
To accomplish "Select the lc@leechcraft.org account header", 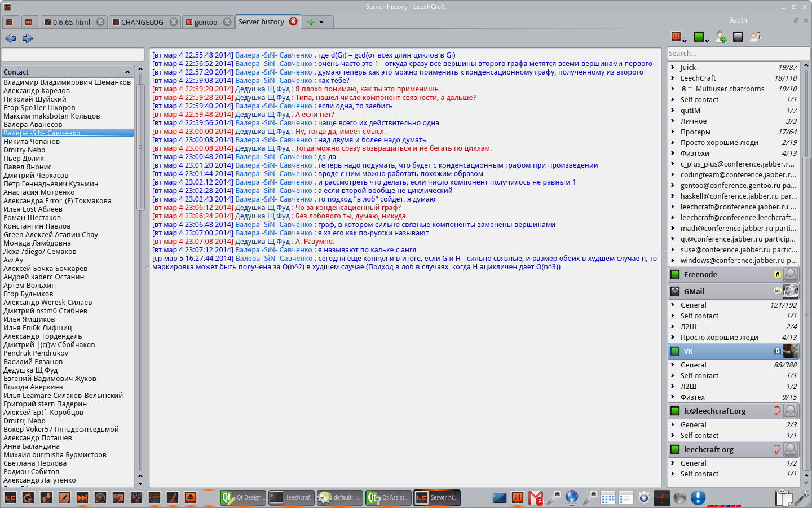I will (x=733, y=411).
